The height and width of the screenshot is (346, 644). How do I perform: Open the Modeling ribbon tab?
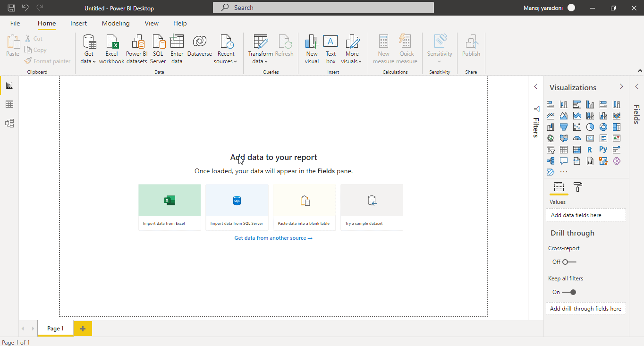click(x=116, y=23)
